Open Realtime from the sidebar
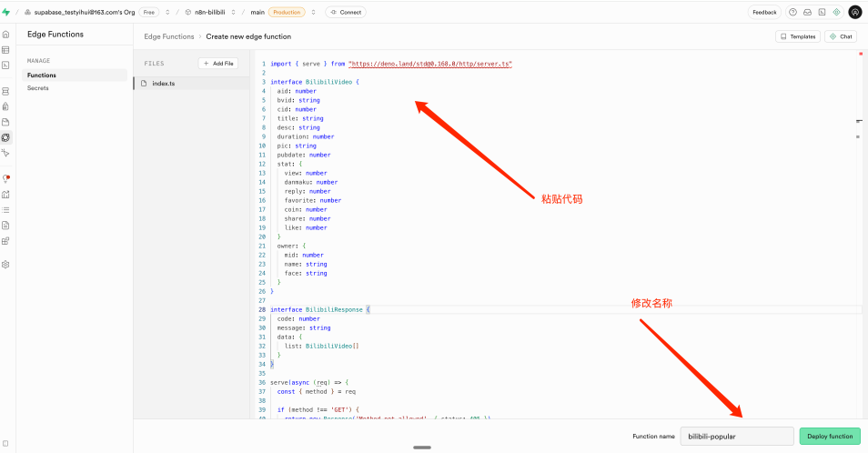The width and height of the screenshot is (868, 453). [x=5, y=153]
